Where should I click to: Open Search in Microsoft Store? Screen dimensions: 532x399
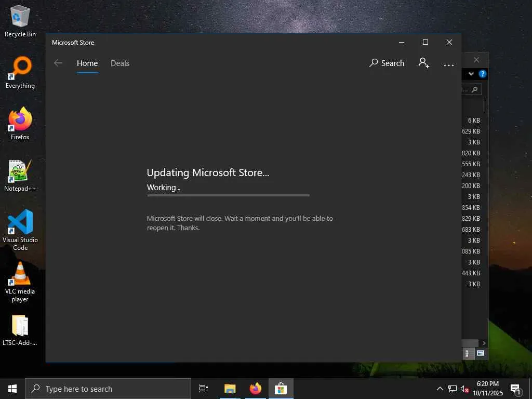tap(387, 63)
